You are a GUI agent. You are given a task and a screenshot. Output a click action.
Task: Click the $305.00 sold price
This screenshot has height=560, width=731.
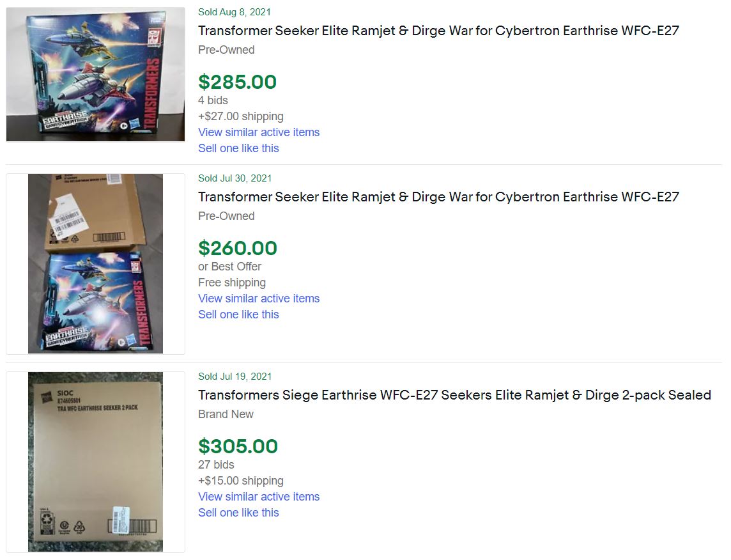pos(238,446)
